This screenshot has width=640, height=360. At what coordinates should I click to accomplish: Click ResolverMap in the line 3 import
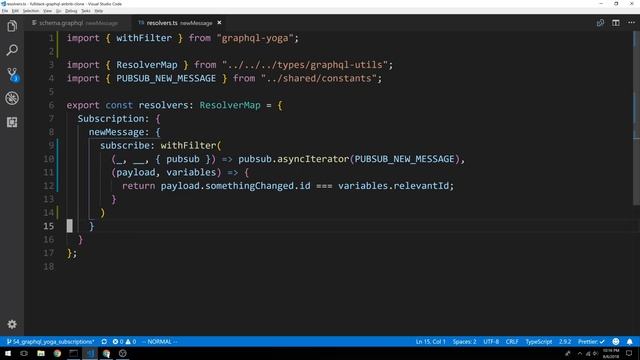(147, 65)
